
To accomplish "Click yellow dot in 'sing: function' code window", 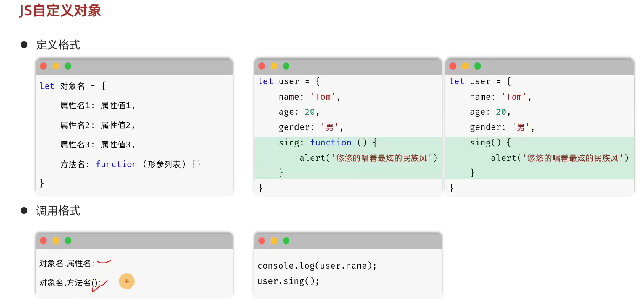I will pyautogui.click(x=274, y=66).
